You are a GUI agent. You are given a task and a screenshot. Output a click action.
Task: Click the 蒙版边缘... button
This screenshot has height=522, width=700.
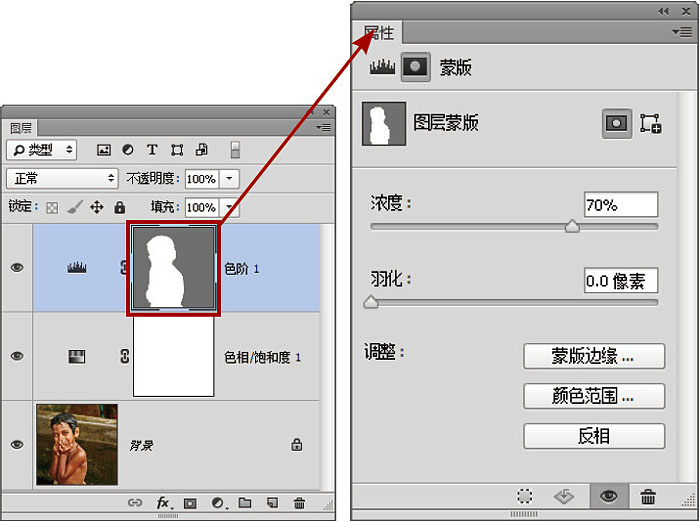593,356
